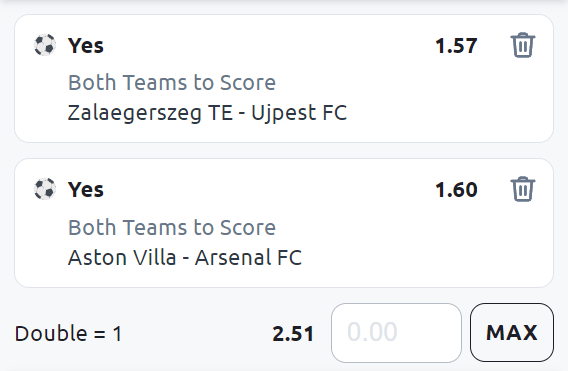Click the 'Double = 1' bet type label
568x371 pixels.
point(68,333)
